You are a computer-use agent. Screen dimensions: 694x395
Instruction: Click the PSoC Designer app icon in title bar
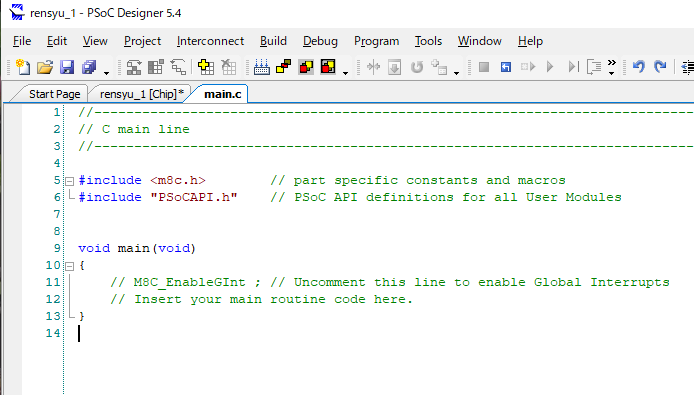16,12
